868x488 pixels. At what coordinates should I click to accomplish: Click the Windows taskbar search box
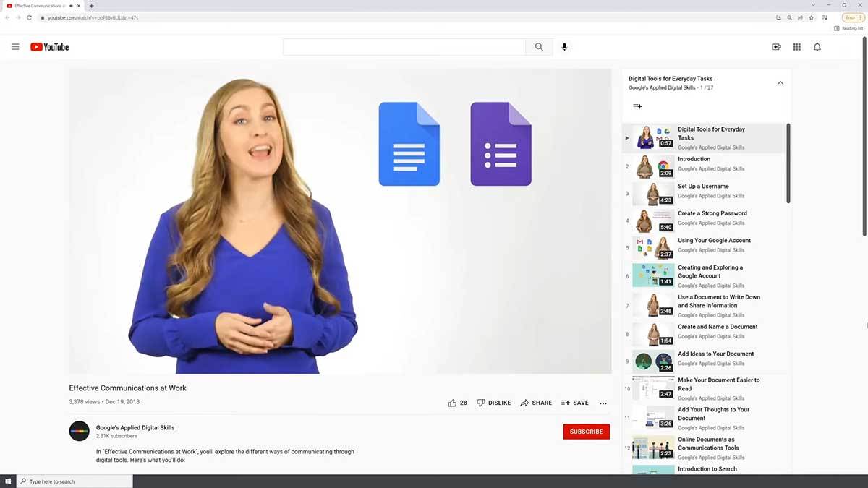pyautogui.click(x=75, y=481)
